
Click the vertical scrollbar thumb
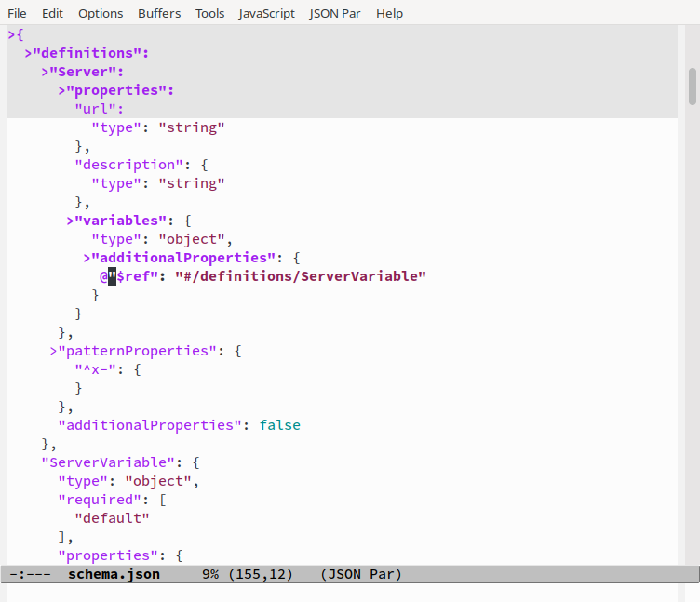point(693,87)
